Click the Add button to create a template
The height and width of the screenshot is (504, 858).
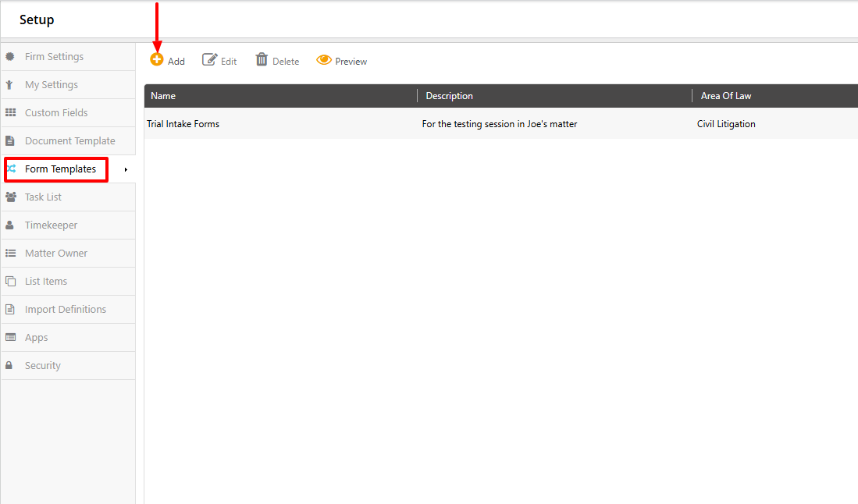point(167,60)
